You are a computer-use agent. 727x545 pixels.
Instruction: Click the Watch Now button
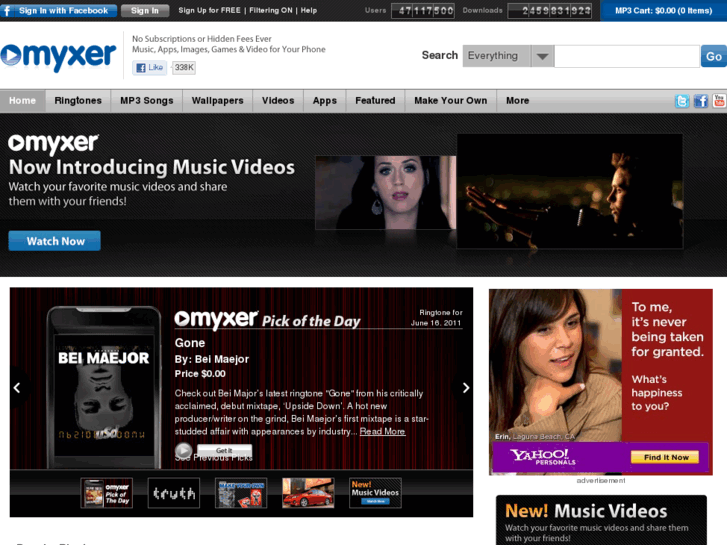pyautogui.click(x=55, y=241)
